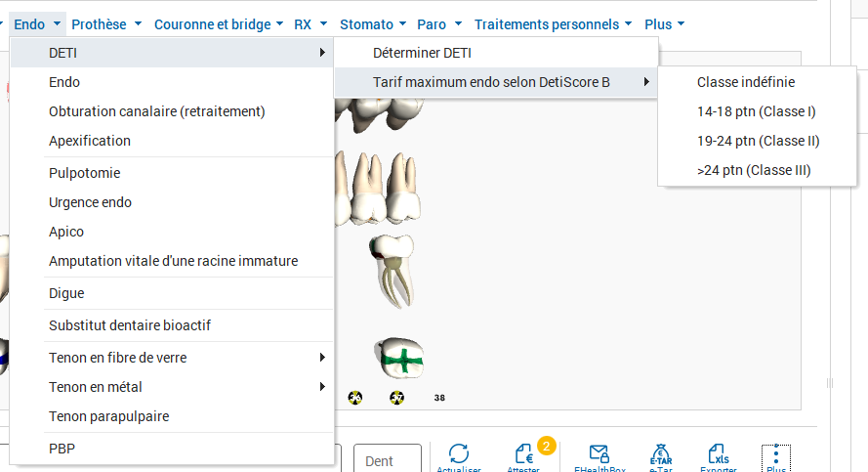The width and height of the screenshot is (868, 472).
Task: Expand the Tenon en fibre de verre submenu
Action: [x=172, y=358]
